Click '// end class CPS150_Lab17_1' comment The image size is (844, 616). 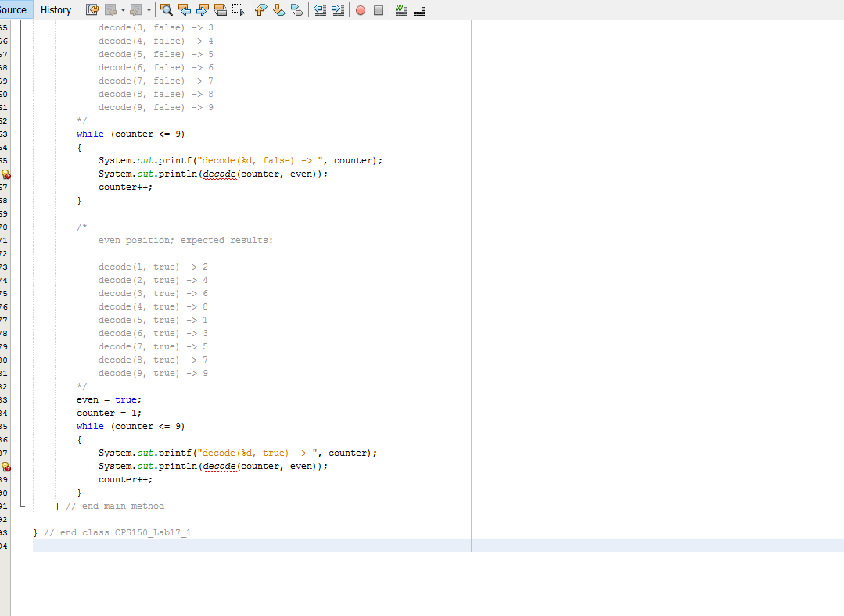117,532
